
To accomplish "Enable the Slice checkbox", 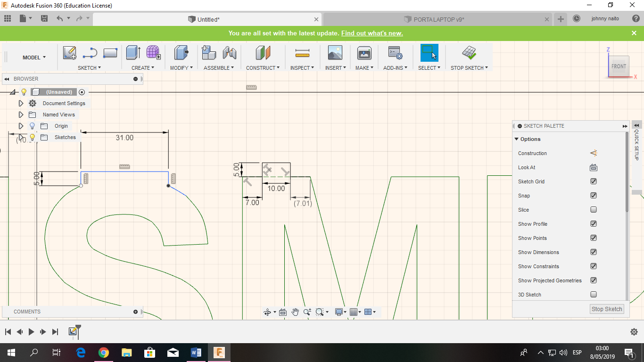I will 594,210.
